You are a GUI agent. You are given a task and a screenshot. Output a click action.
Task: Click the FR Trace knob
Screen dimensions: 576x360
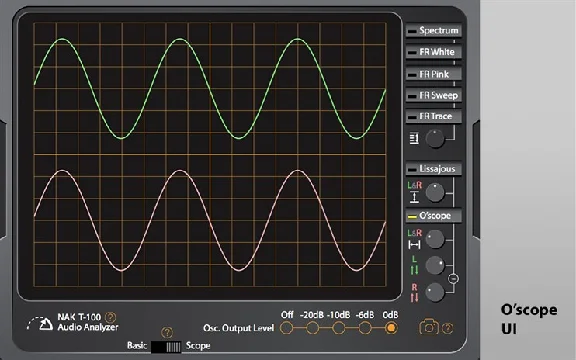pos(435,138)
